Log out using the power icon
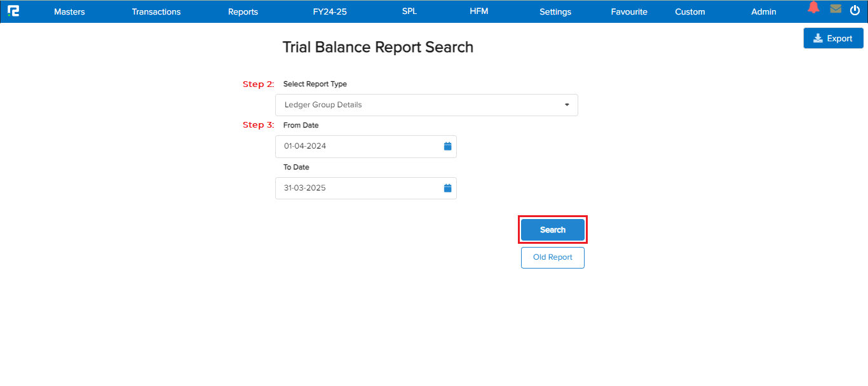This screenshot has width=868, height=386. tap(855, 9)
